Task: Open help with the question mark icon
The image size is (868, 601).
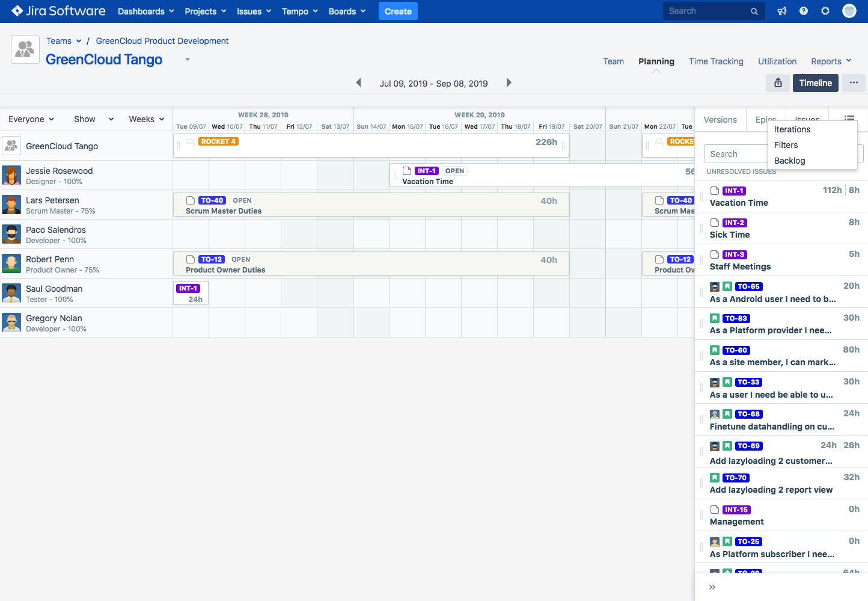Action: click(803, 10)
